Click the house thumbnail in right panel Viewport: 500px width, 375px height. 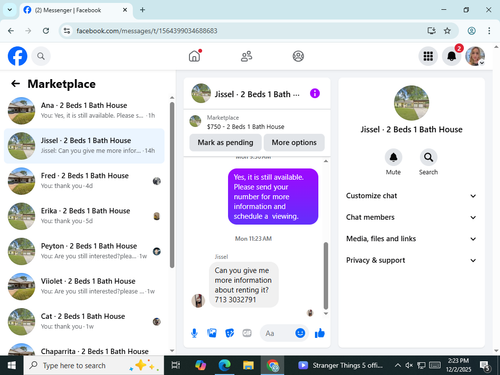point(411,103)
